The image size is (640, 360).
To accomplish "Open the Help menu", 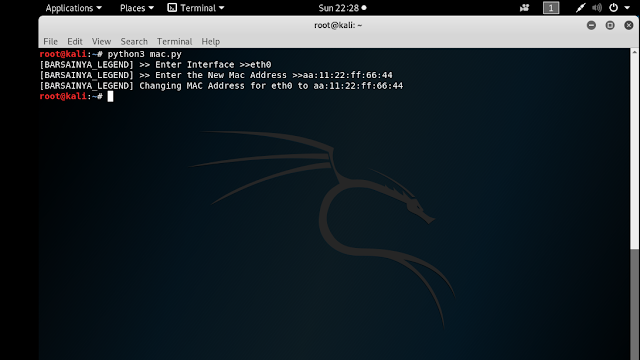I will 211,41.
